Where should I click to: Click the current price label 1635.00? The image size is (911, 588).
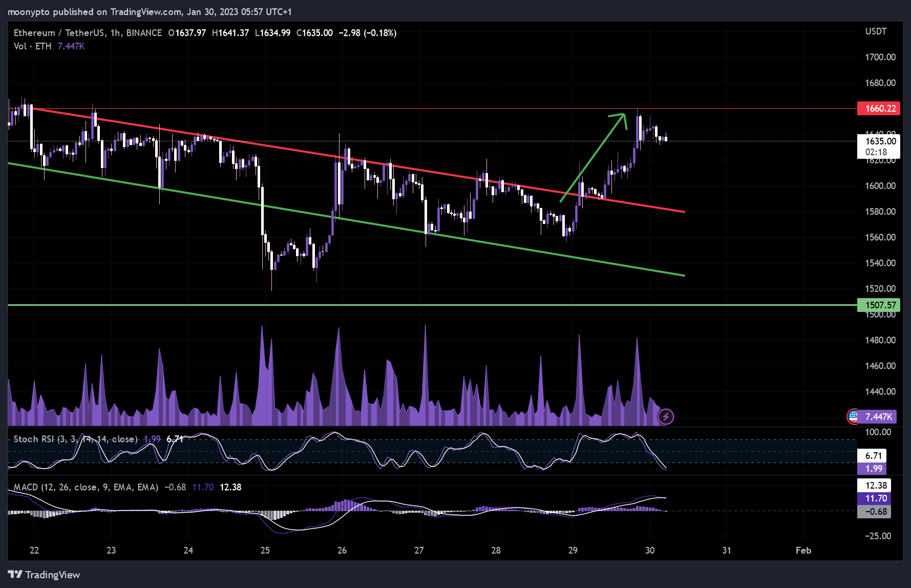[x=881, y=141]
